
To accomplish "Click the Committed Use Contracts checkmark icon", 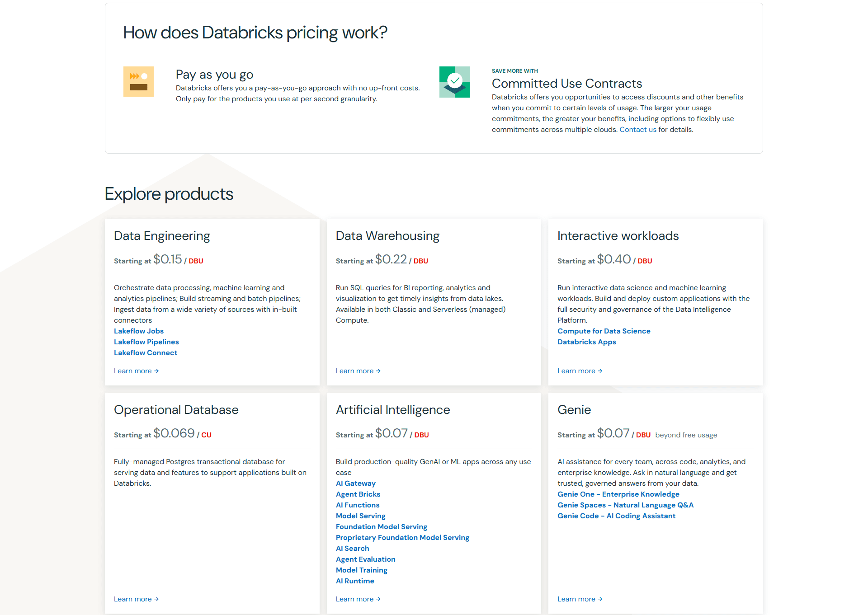I will coord(454,82).
